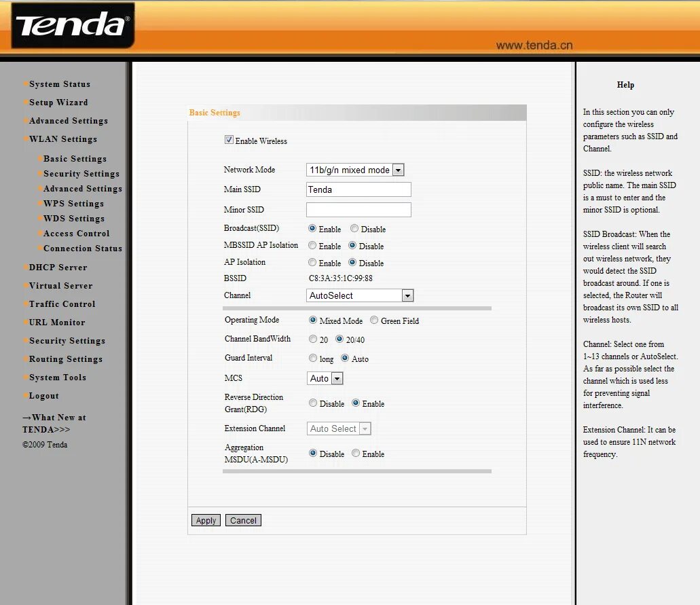
Task: Set Channel BandWidth to 20
Action: coord(313,339)
